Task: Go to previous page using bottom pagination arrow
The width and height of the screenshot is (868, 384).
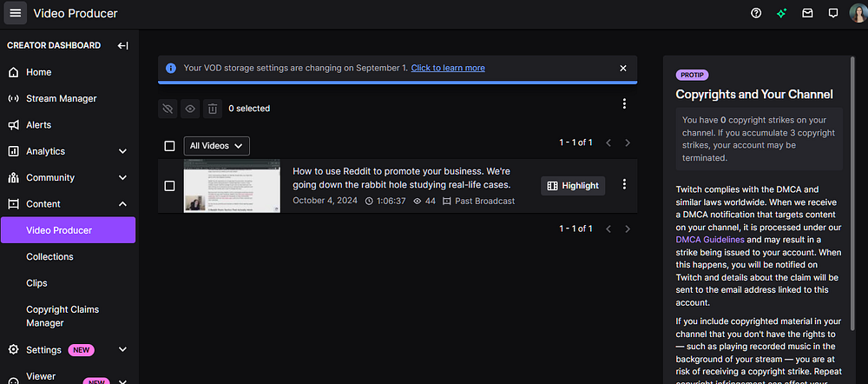Action: (608, 228)
